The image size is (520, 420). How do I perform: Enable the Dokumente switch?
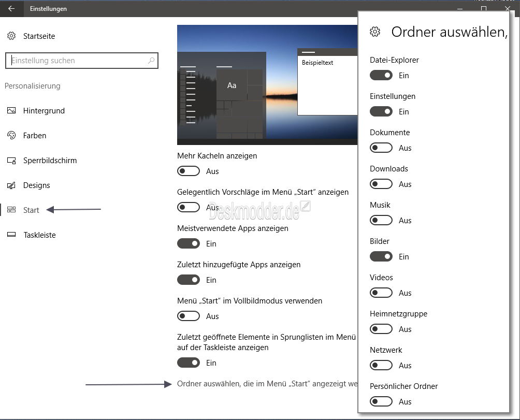[381, 148]
